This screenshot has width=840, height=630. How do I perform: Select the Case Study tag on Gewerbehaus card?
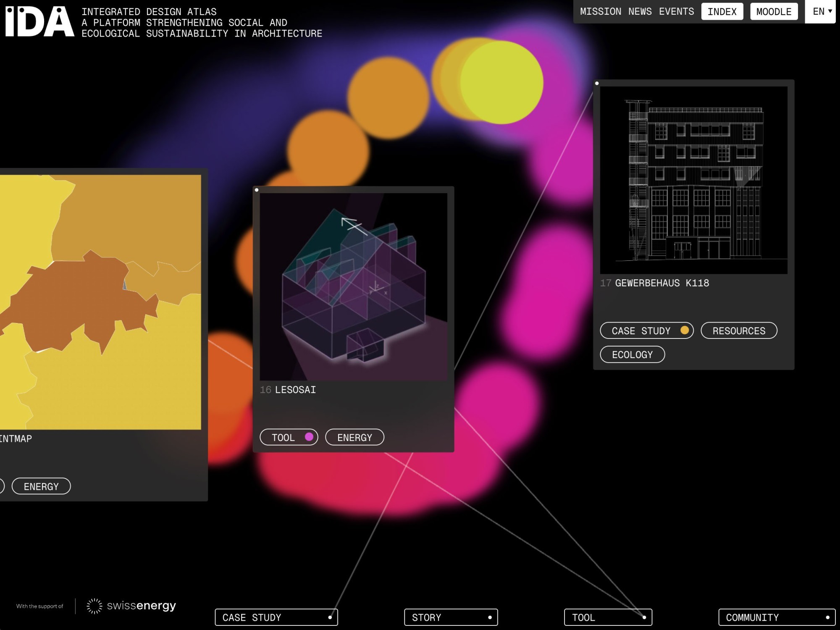pos(646,331)
